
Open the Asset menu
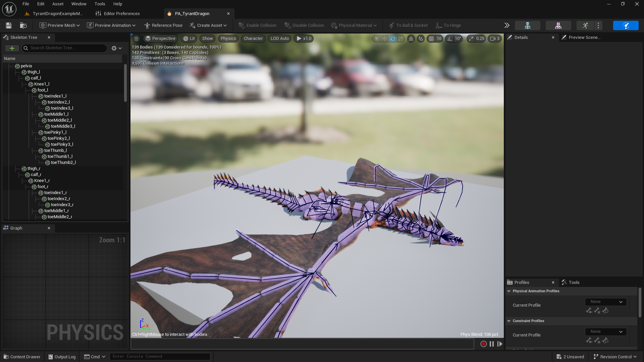(58, 4)
